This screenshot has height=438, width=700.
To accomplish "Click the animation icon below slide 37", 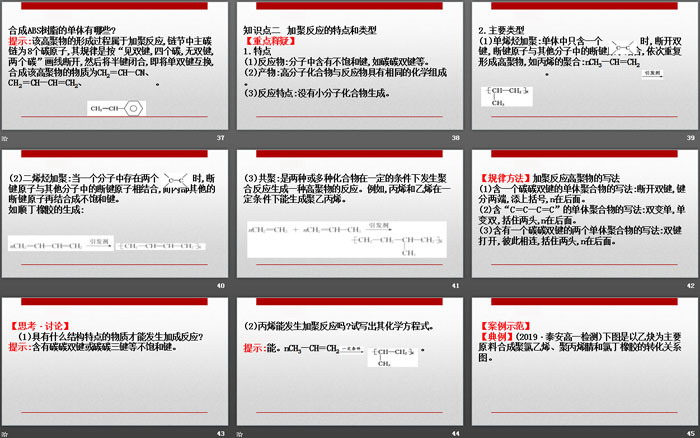I will coord(6,138).
